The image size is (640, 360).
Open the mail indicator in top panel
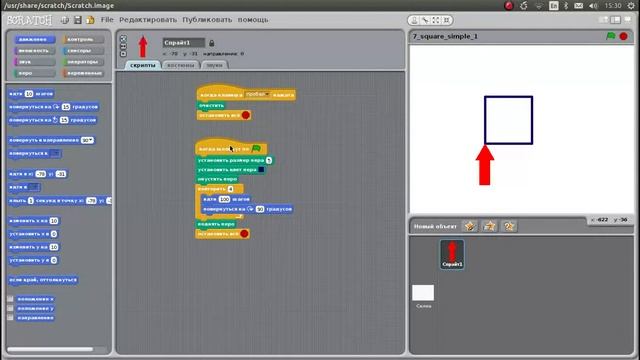click(579, 6)
